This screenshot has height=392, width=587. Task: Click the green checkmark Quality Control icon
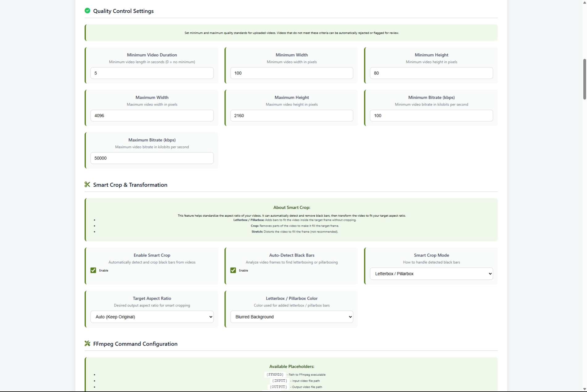click(87, 11)
